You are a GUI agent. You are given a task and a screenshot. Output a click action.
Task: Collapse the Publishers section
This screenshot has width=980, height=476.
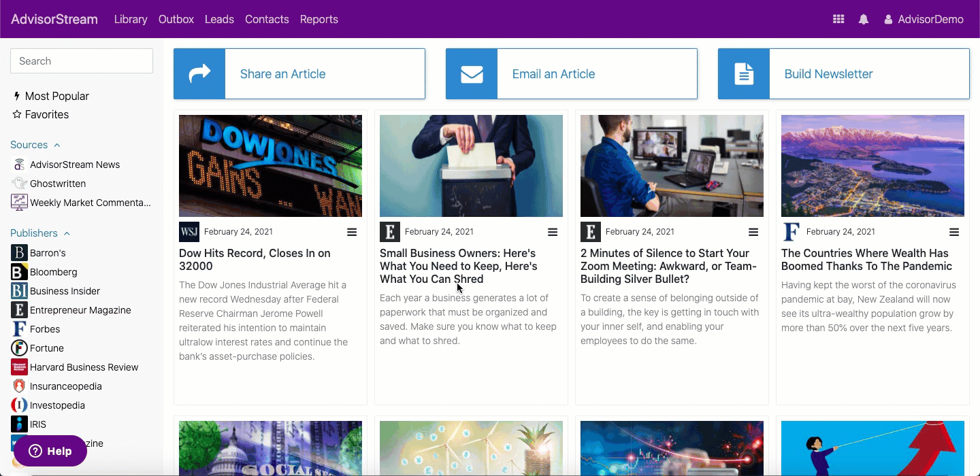(40, 233)
